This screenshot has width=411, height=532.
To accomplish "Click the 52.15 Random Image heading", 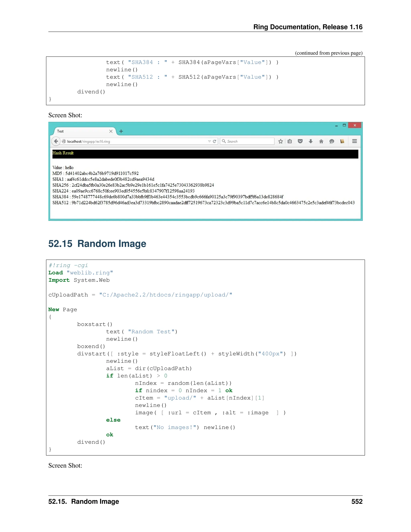I will [x=97, y=244].
